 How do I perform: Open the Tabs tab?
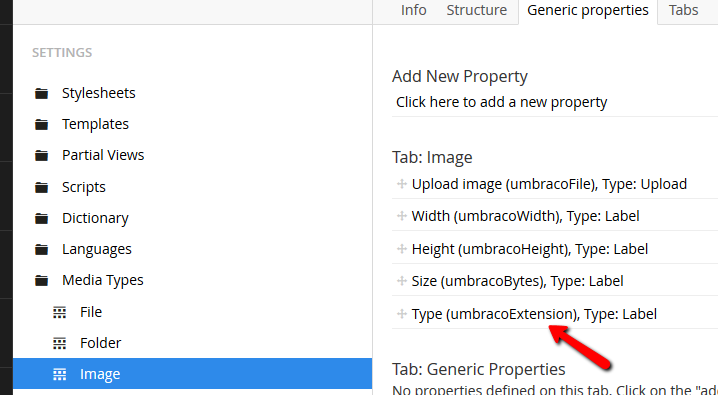(x=683, y=10)
